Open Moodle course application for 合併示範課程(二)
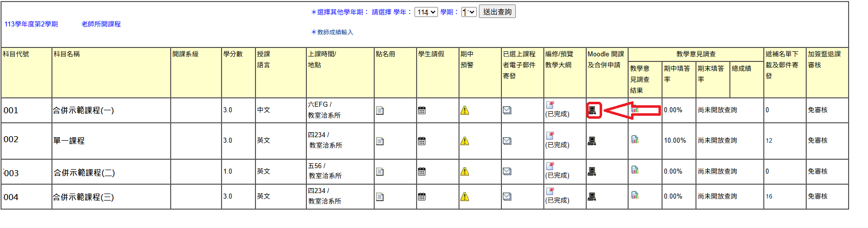The image size is (868, 228). point(592,172)
